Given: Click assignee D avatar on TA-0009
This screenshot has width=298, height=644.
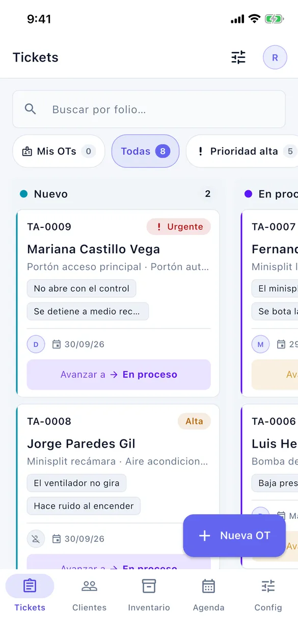Looking at the screenshot, I should point(36,344).
